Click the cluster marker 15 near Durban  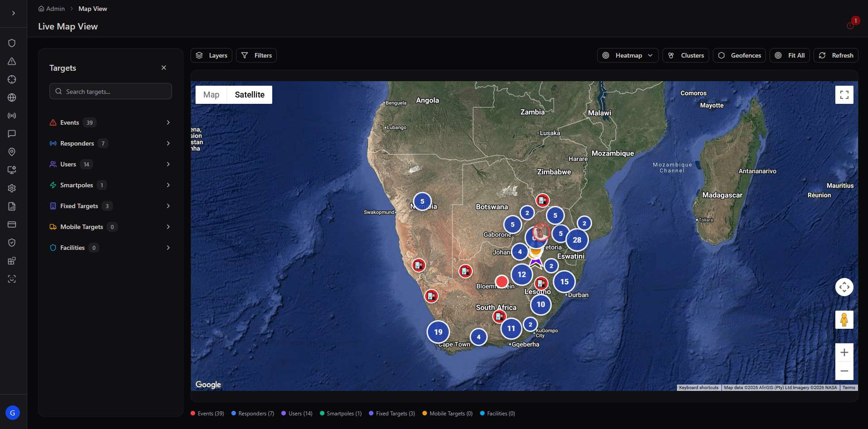[x=564, y=282]
